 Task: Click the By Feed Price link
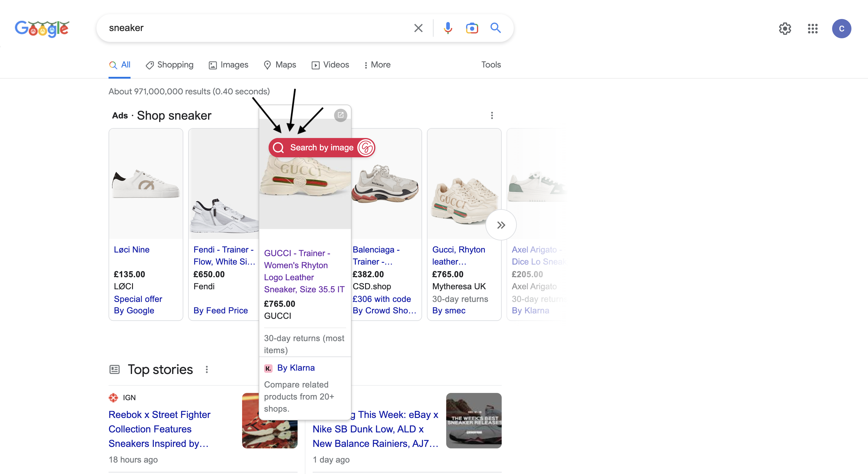pos(220,311)
